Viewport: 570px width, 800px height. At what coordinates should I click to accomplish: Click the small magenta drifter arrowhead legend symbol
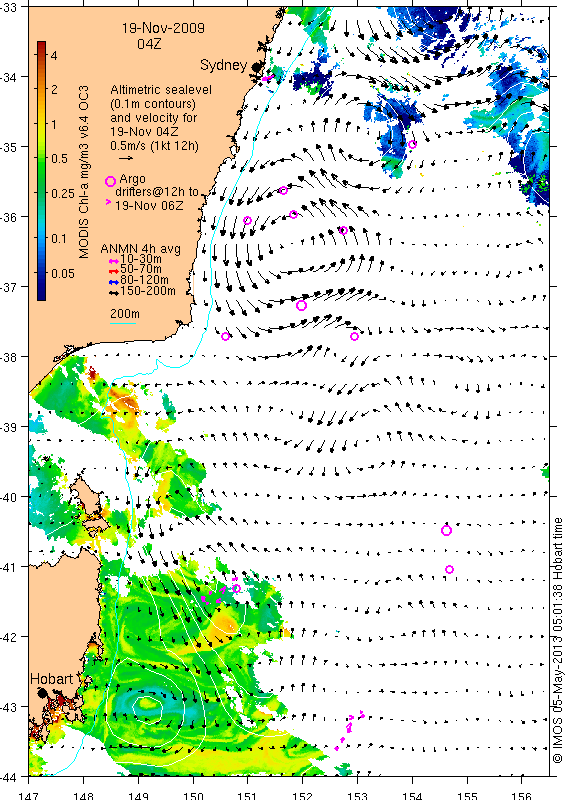[108, 202]
